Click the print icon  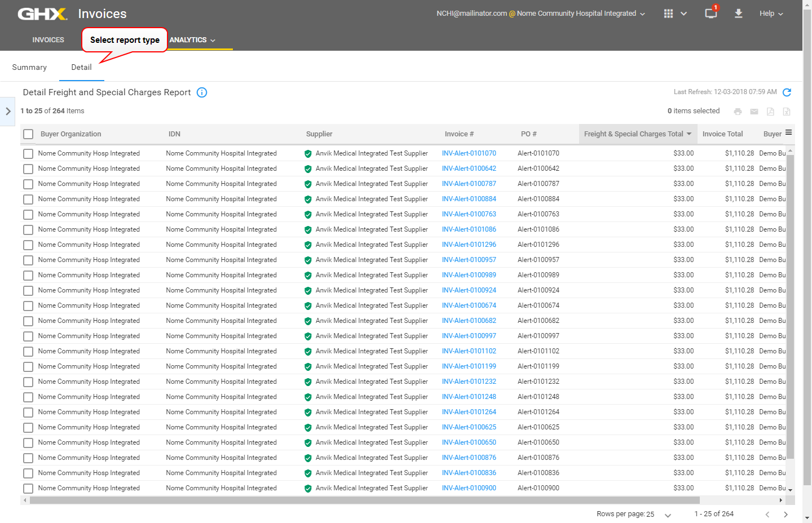coord(738,112)
